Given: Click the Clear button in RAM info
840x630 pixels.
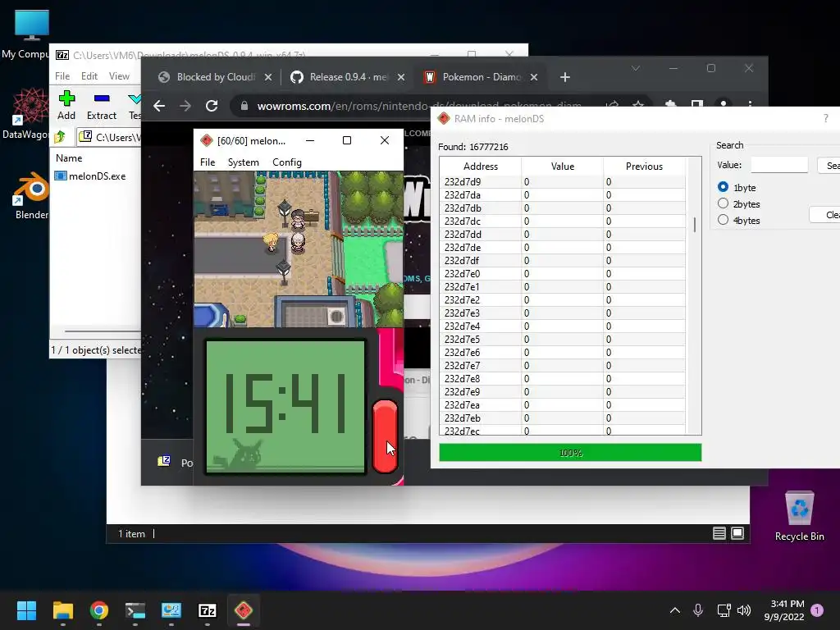Looking at the screenshot, I should [826, 215].
